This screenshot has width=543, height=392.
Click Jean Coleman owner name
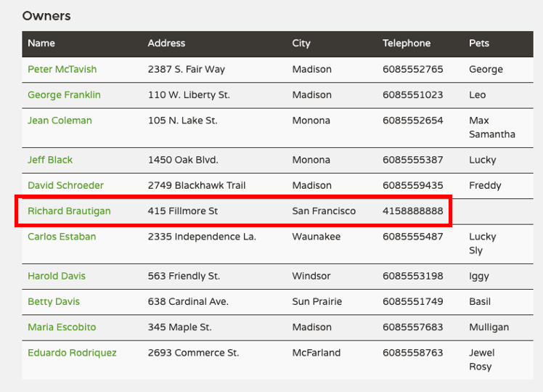60,121
